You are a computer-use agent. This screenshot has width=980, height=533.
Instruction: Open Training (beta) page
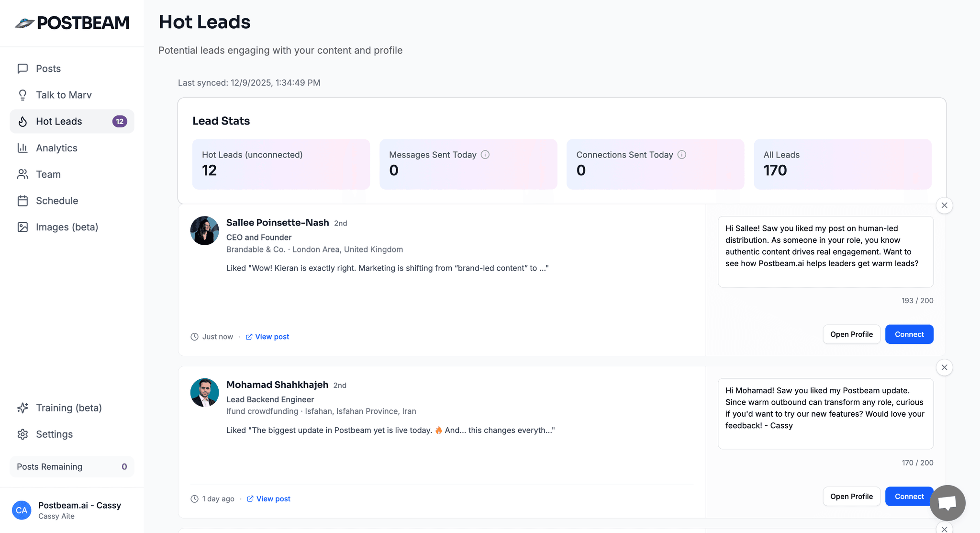69,408
